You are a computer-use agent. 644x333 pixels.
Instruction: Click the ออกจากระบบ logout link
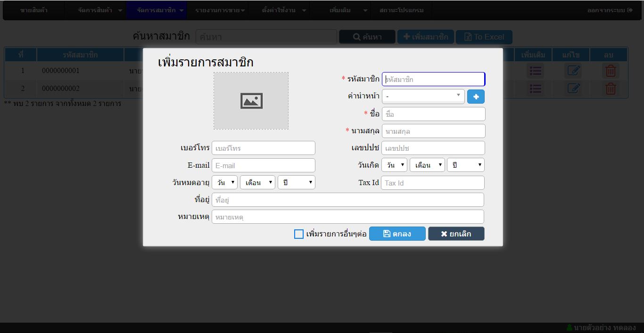pos(610,10)
